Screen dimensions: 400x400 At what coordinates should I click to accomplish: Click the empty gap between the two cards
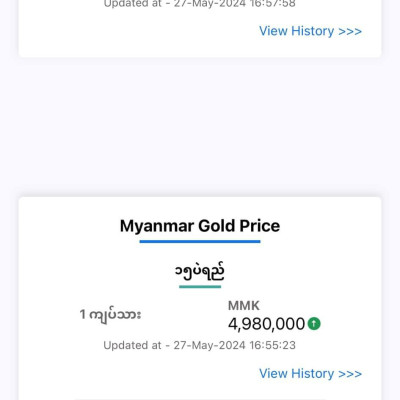[200, 127]
